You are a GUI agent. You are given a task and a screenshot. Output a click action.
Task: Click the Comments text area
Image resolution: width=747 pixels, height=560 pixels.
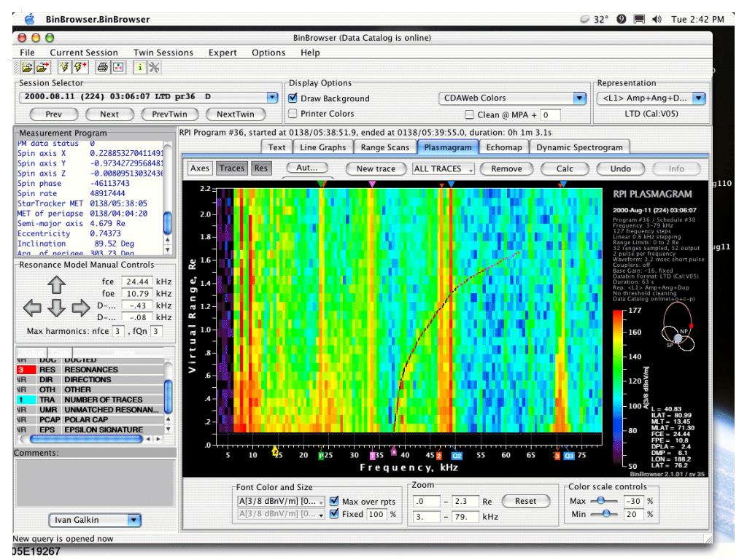[95, 483]
